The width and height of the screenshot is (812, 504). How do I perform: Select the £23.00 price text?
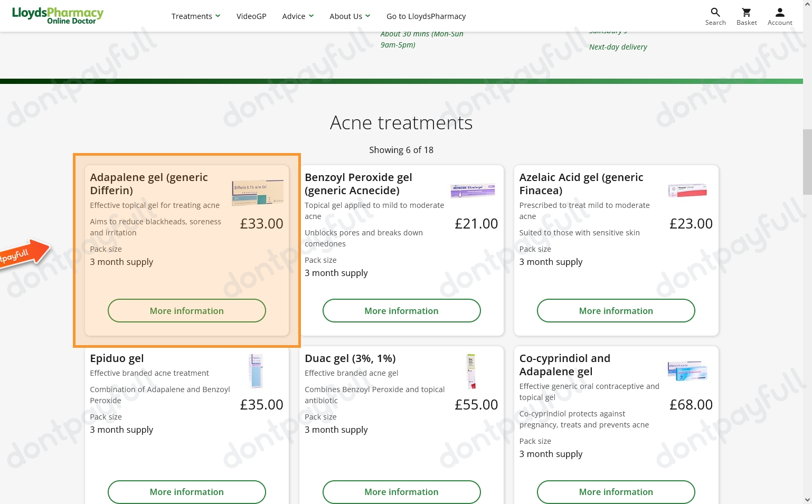[691, 224]
